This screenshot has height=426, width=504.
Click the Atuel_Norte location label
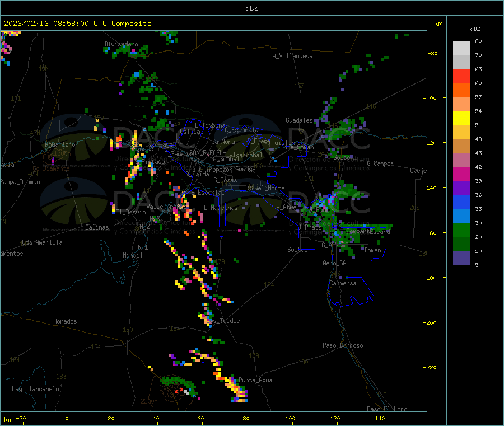(266, 188)
